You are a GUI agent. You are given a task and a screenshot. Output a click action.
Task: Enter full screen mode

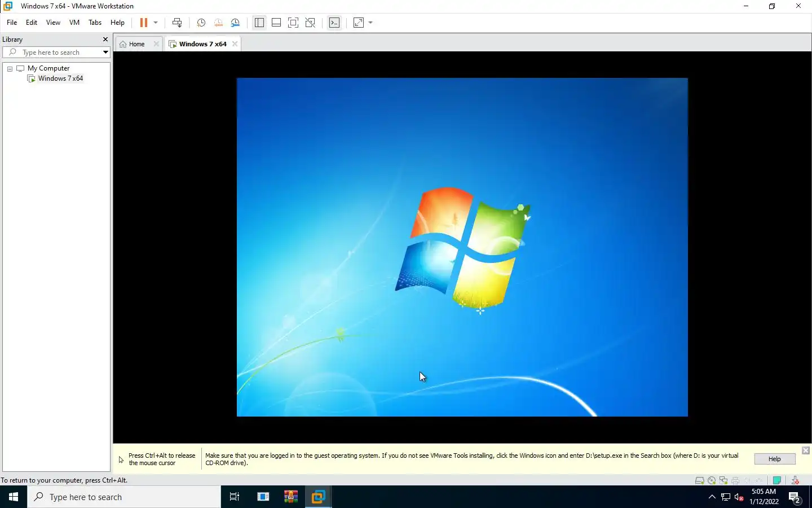pyautogui.click(x=293, y=23)
